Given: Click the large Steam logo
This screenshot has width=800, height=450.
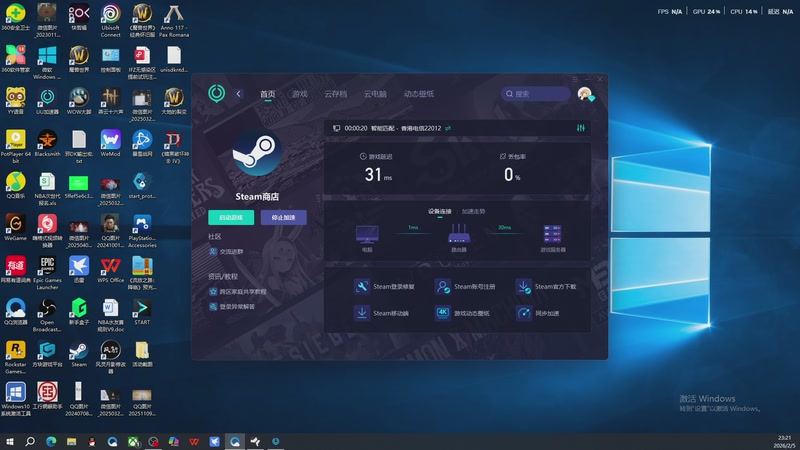Looking at the screenshot, I should click(x=257, y=152).
